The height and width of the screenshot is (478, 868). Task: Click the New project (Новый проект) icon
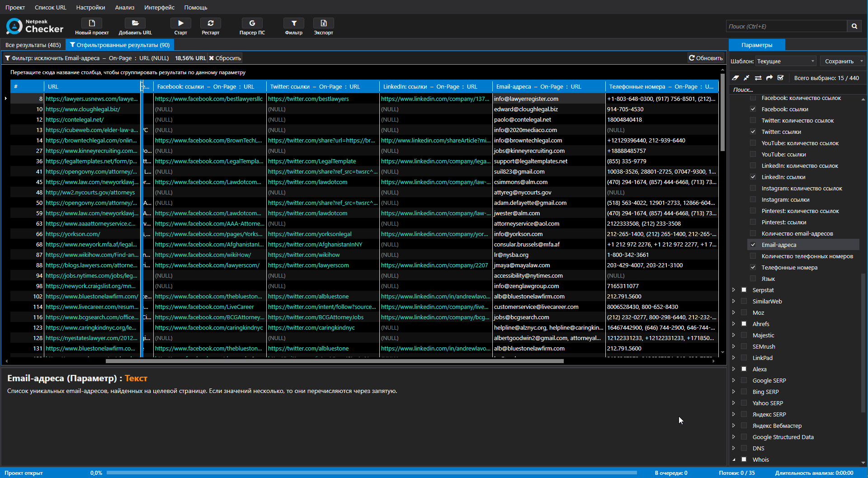(x=92, y=23)
